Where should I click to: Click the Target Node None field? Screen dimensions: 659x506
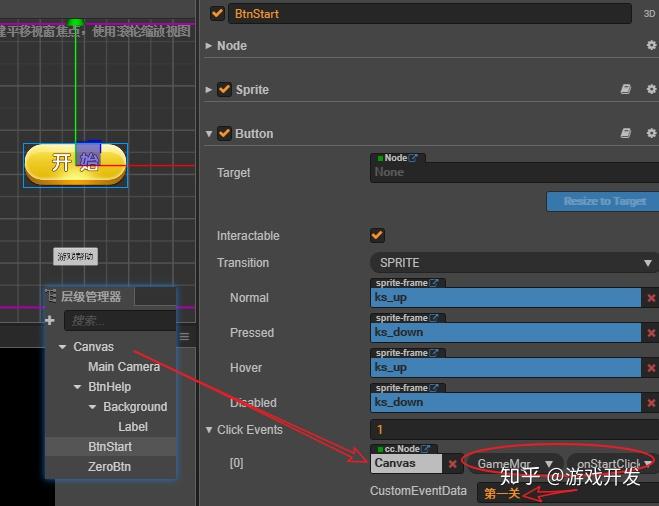[514, 172]
